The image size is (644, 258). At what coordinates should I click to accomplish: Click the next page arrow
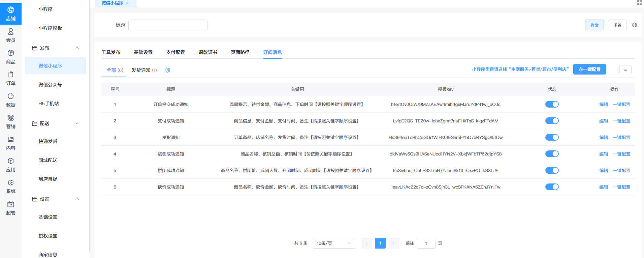394,243
